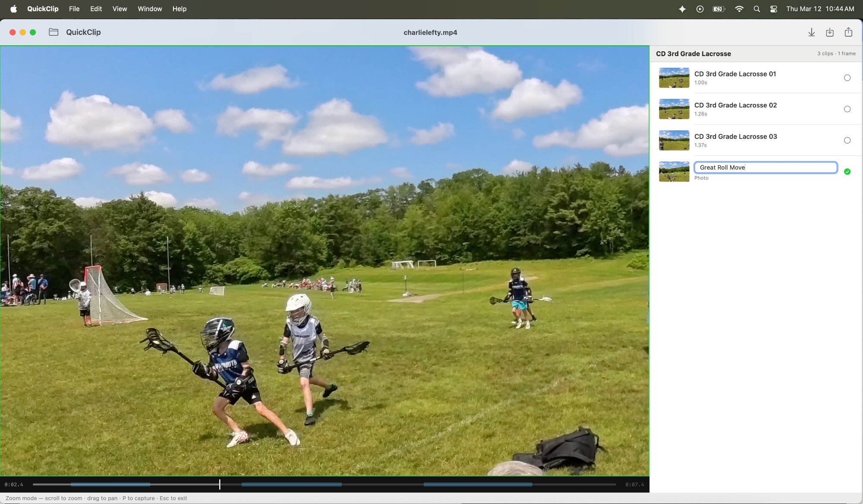The width and height of the screenshot is (863, 504).
Task: Open the File menu
Action: [x=74, y=9]
